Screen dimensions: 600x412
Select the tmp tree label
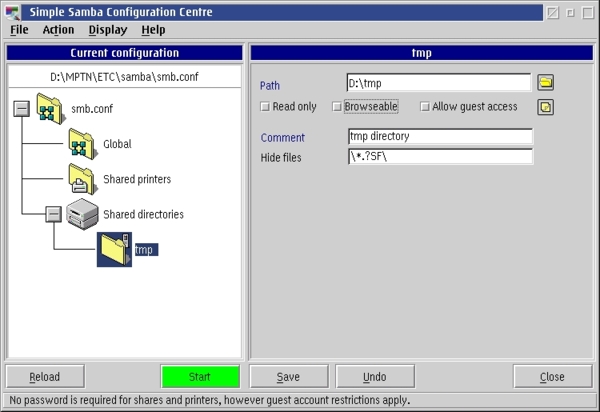point(146,250)
